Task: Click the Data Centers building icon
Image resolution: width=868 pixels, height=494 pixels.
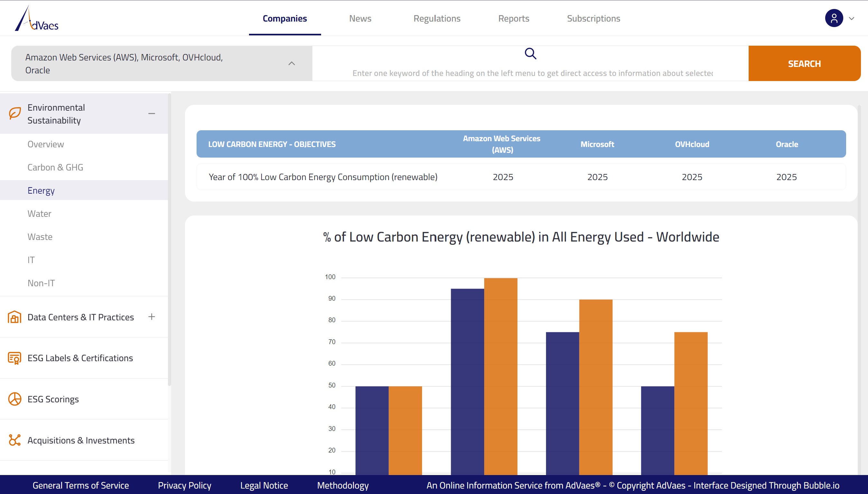Action: (14, 317)
